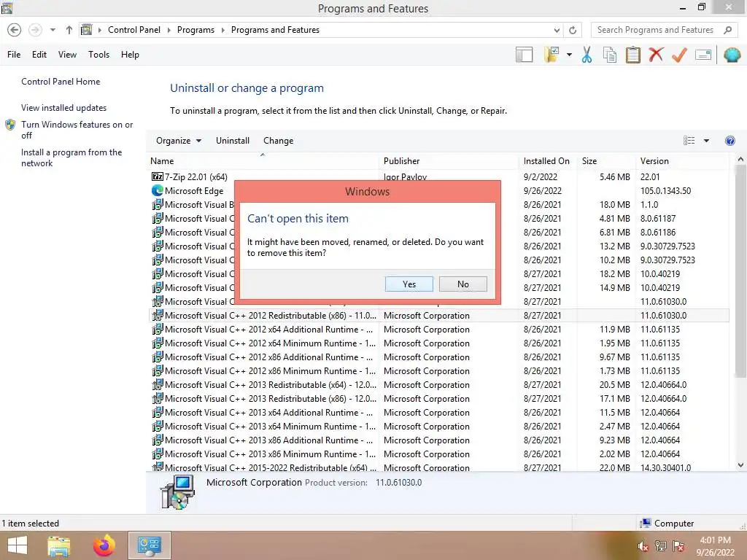
Task: Toggle the navigation pane toolbar icon
Action: pyautogui.click(x=524, y=55)
